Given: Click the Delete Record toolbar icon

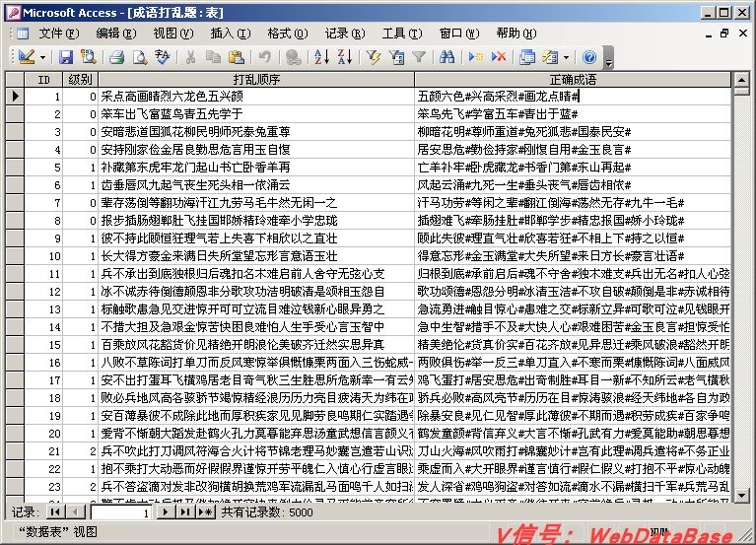Looking at the screenshot, I should tap(499, 57).
